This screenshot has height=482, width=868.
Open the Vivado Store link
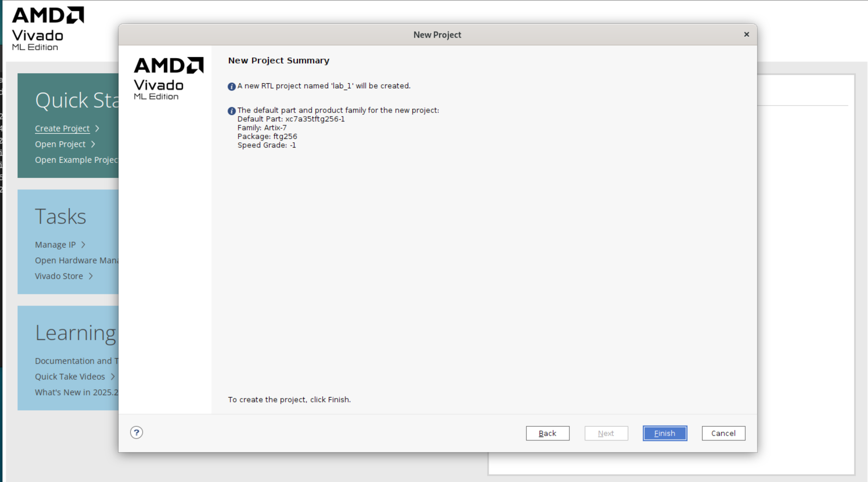pos(59,276)
